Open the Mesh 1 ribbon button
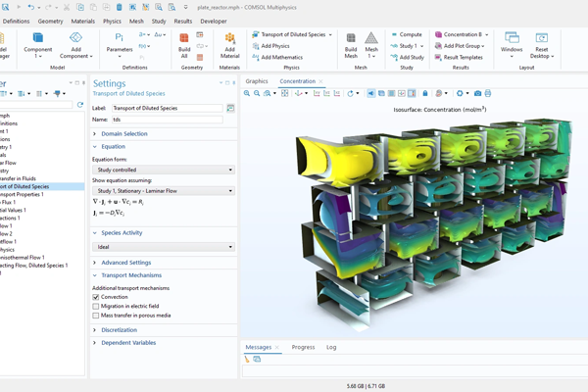 [371, 45]
